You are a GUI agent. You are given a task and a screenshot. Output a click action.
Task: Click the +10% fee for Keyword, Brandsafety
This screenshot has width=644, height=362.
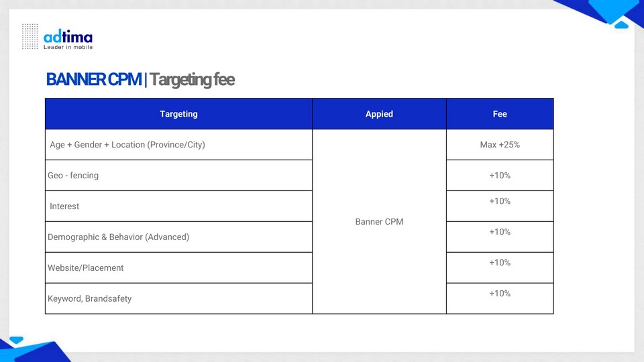(x=500, y=294)
